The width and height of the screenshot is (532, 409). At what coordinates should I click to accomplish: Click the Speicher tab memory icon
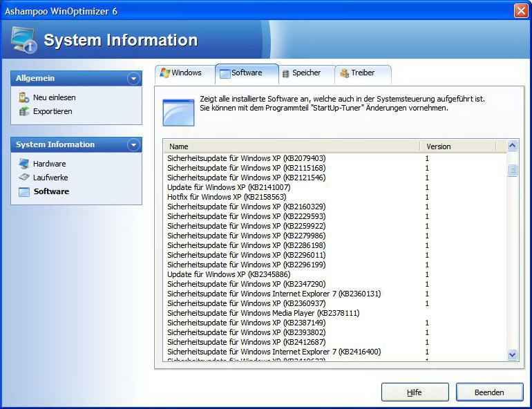pyautogui.click(x=285, y=73)
